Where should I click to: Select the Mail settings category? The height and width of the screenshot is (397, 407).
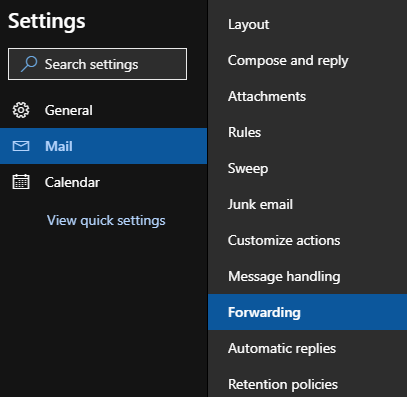tap(103, 146)
